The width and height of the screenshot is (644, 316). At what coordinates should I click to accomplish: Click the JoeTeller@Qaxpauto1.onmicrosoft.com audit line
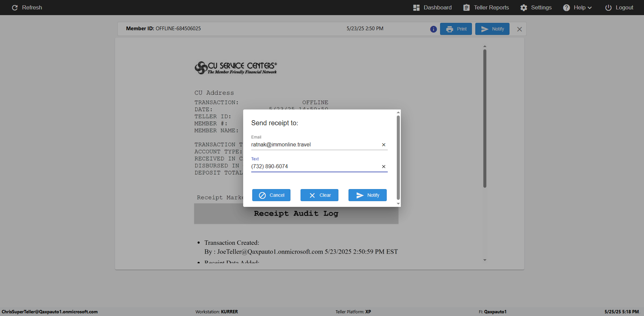[301, 252]
